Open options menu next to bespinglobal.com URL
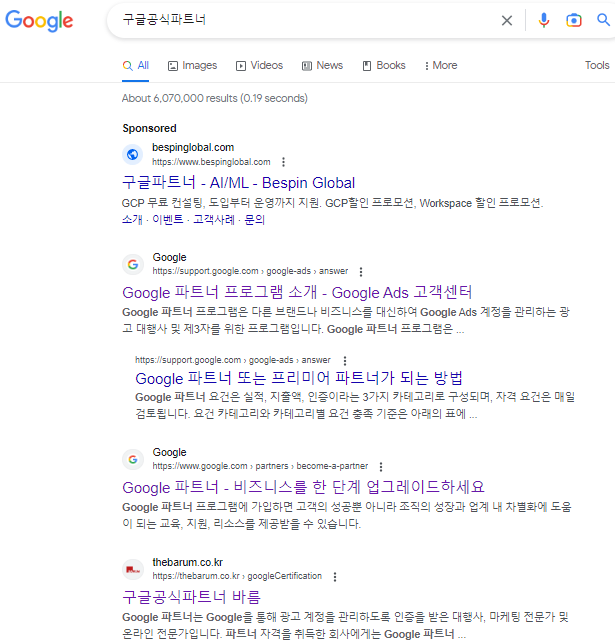Screen dimensions: 615x641 pos(283,162)
